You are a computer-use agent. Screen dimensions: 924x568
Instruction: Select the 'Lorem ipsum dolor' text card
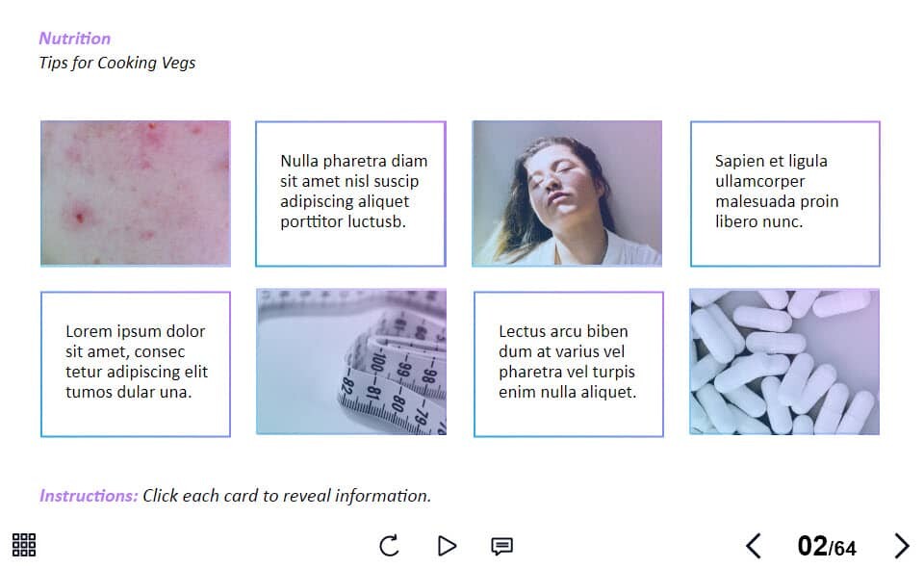136,364
